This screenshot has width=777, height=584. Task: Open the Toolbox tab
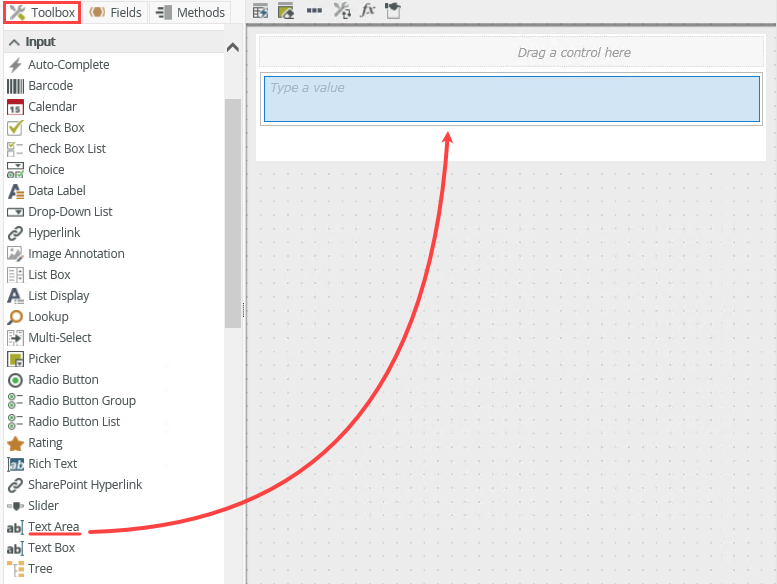point(42,12)
